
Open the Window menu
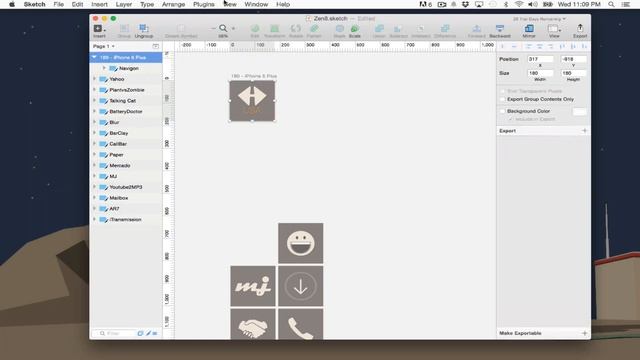[x=256, y=4]
